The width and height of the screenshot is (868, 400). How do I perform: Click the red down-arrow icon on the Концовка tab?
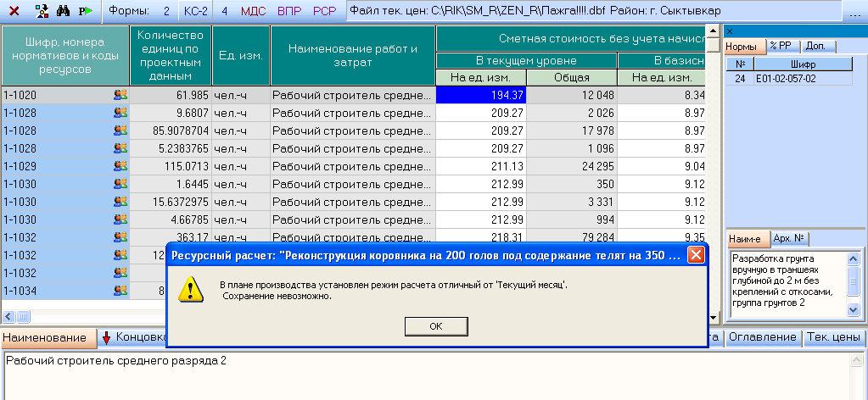[x=106, y=337]
